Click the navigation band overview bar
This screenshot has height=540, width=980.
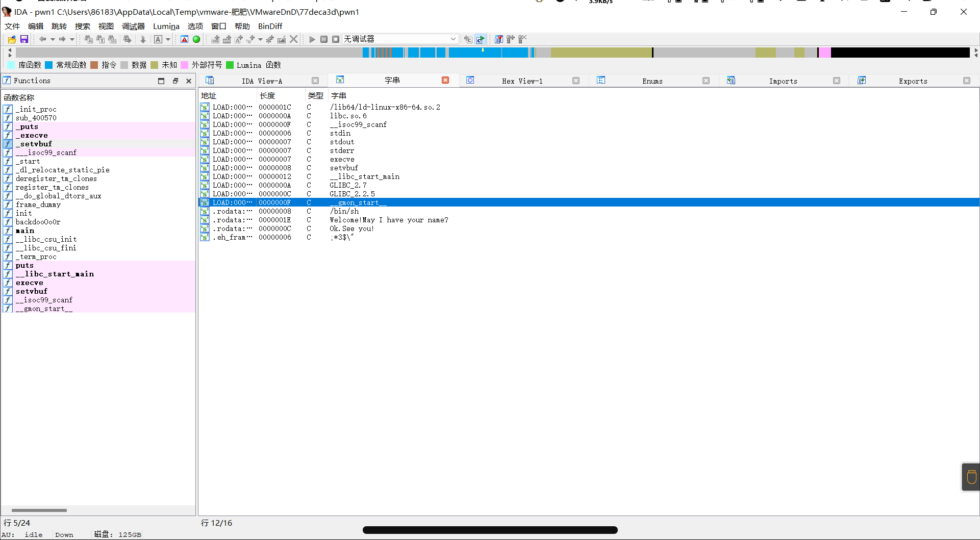pos(493,53)
